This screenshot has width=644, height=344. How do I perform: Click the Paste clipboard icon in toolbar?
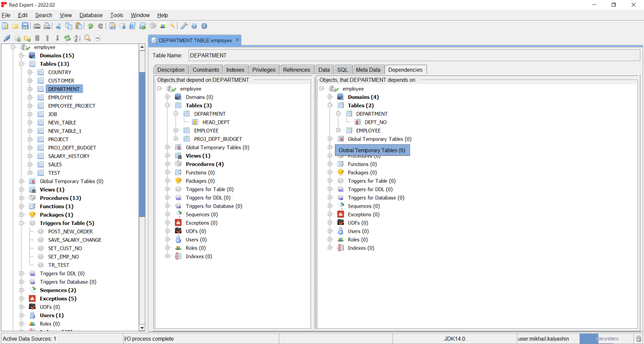[79, 26]
